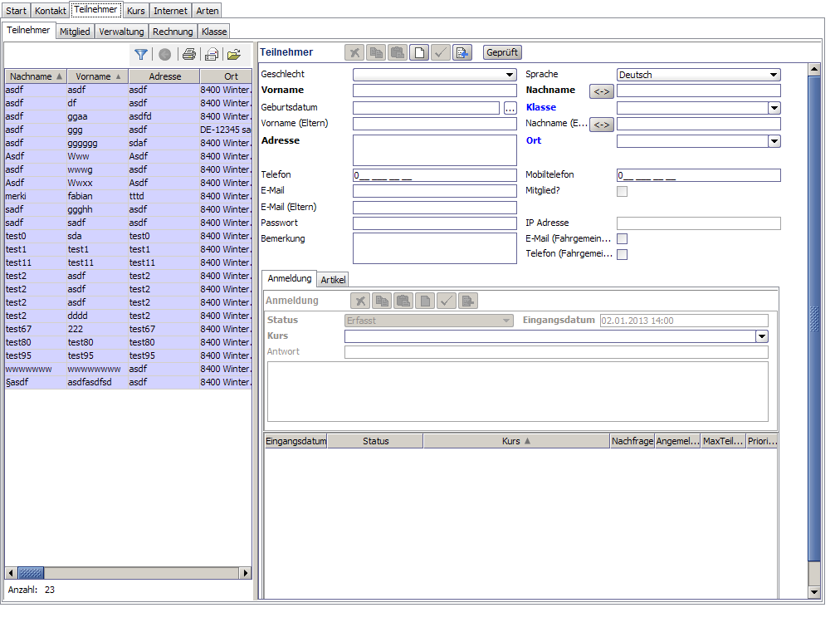This screenshot has width=840, height=637.
Task: Sort list by Nachname column header
Action: point(36,76)
